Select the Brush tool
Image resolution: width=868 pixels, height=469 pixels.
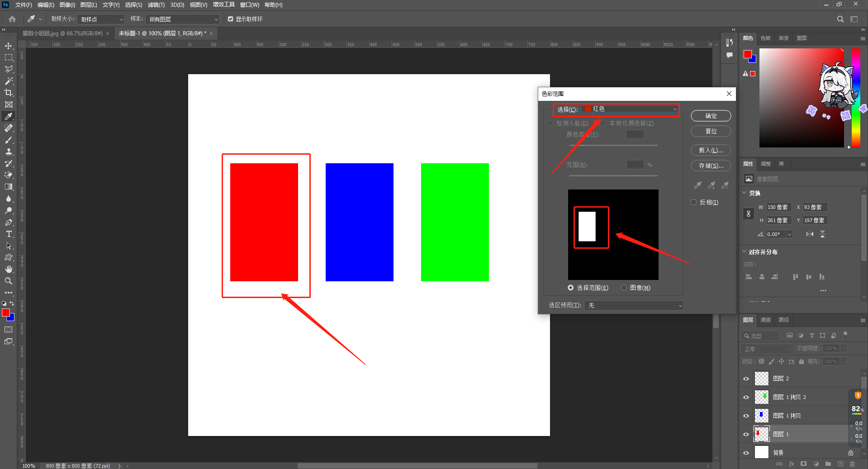[9, 140]
